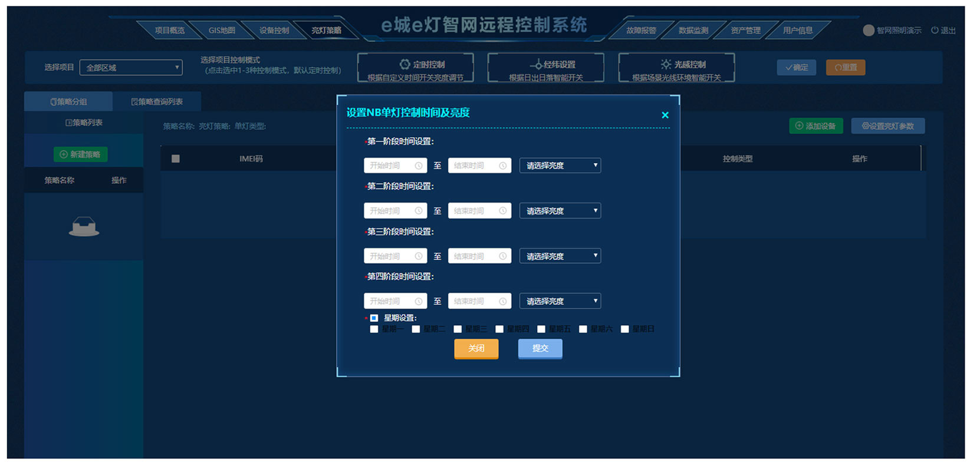Open the 用户信息 tab

798,30
